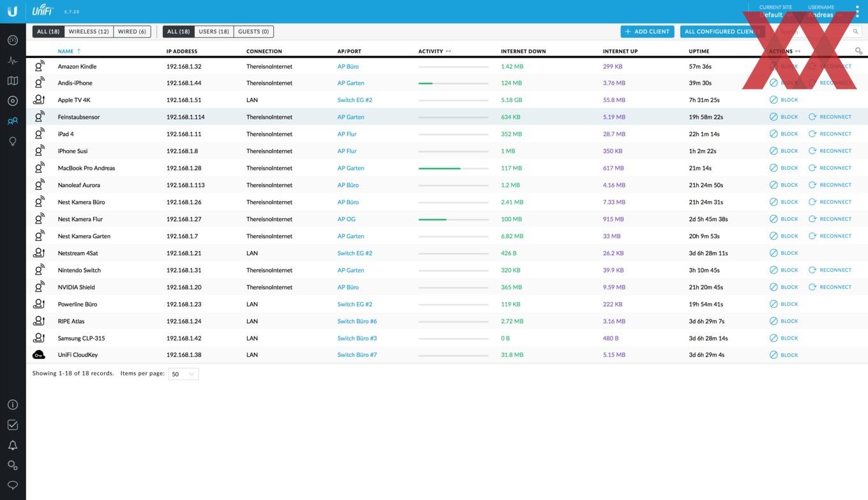Open Switch Büro #7 link
The width and height of the screenshot is (868, 500).
point(357,355)
